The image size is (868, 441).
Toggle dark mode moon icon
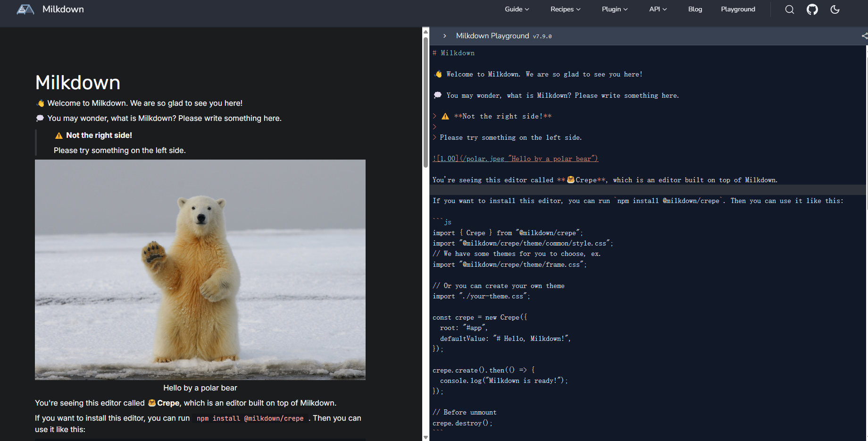pyautogui.click(x=835, y=9)
